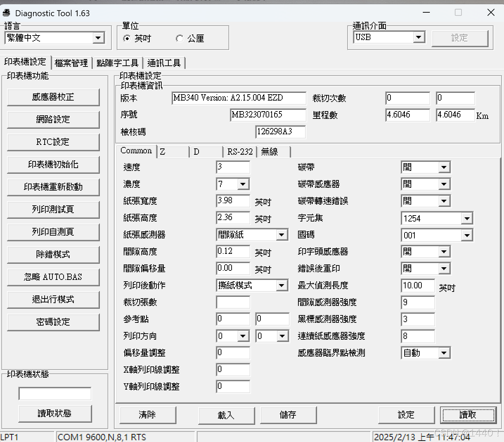Open the 網路設定 network settings
This screenshot has width=504, height=442.
coord(53,120)
